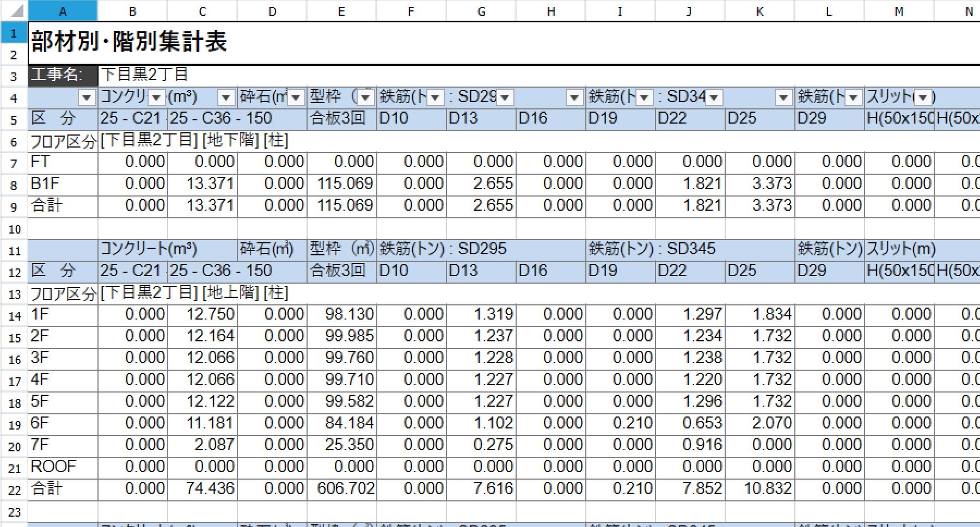Select the 3.373 cell in the B1F row
The height and width of the screenshot is (527, 980).
pos(759,184)
